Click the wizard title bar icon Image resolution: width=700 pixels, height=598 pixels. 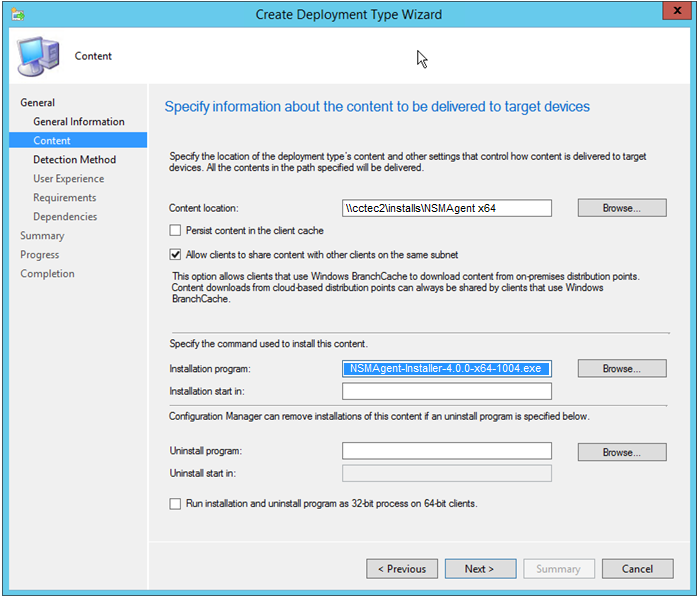[x=18, y=14]
